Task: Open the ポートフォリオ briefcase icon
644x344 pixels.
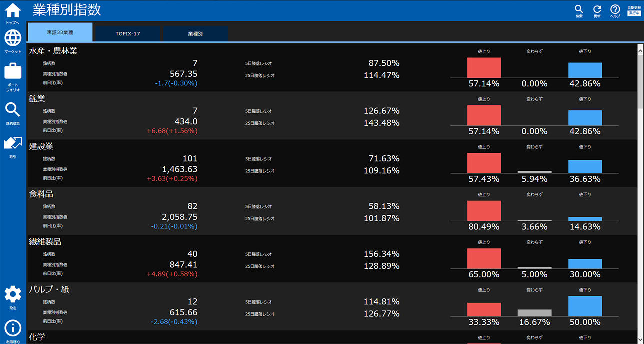Action: pyautogui.click(x=13, y=71)
